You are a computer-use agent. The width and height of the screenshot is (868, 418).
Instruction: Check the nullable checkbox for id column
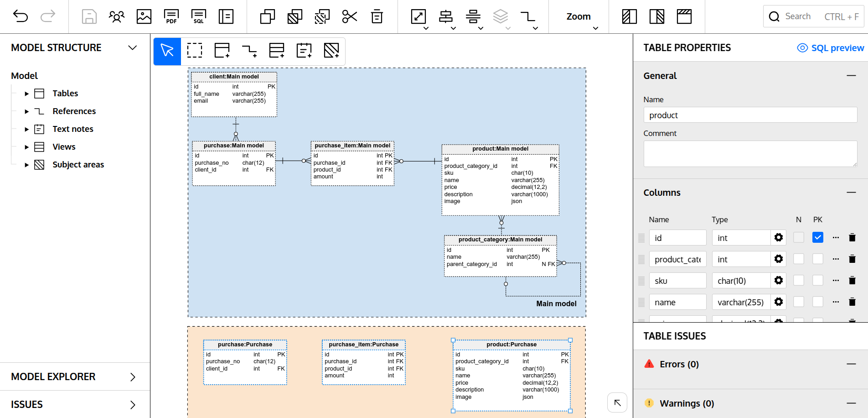click(799, 237)
